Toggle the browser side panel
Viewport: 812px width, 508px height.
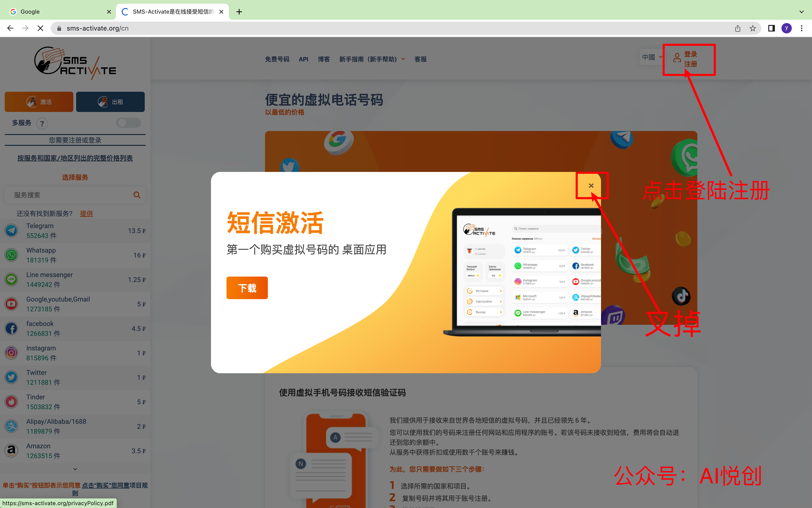click(x=771, y=28)
